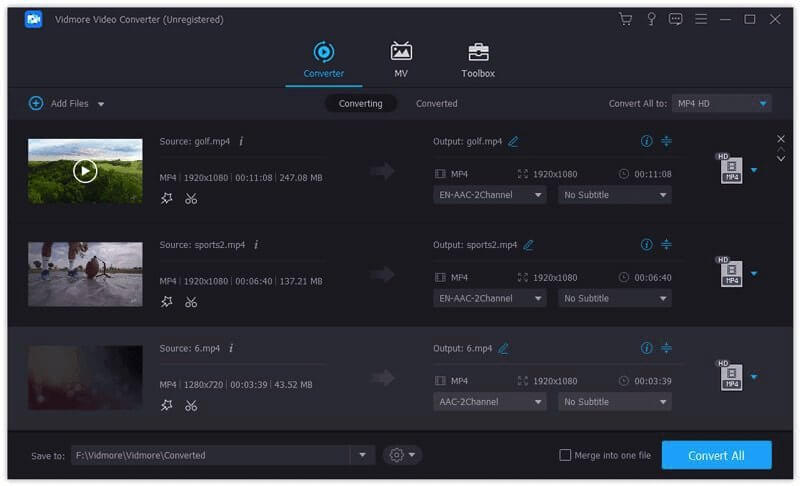Screen dimensions: 800x486
Task: Enable the Merge into one file checkbox
Action: pyautogui.click(x=565, y=456)
